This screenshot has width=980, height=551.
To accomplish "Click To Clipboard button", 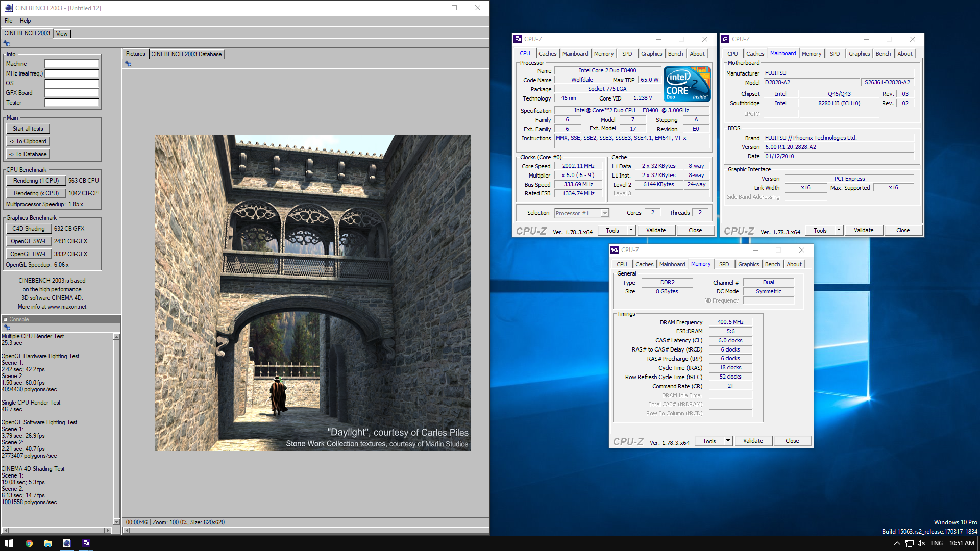I will coord(28,141).
